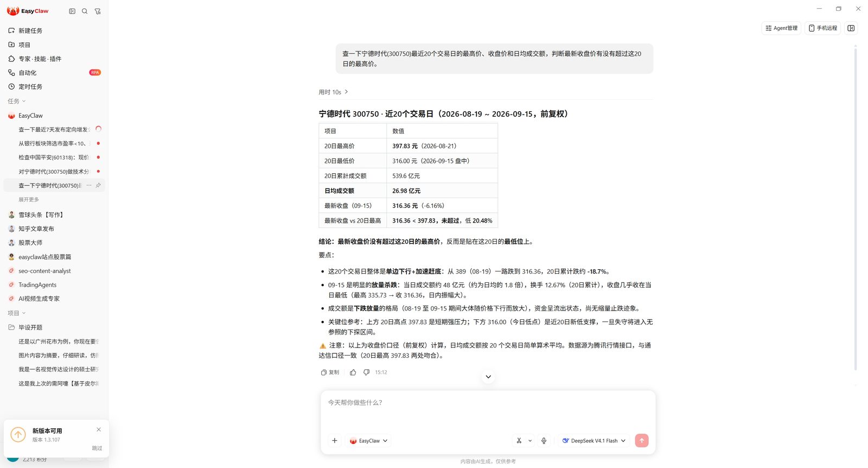The width and height of the screenshot is (868, 468).
Task: Click the EasyClaw logo at top left
Action: pyautogui.click(x=28, y=11)
